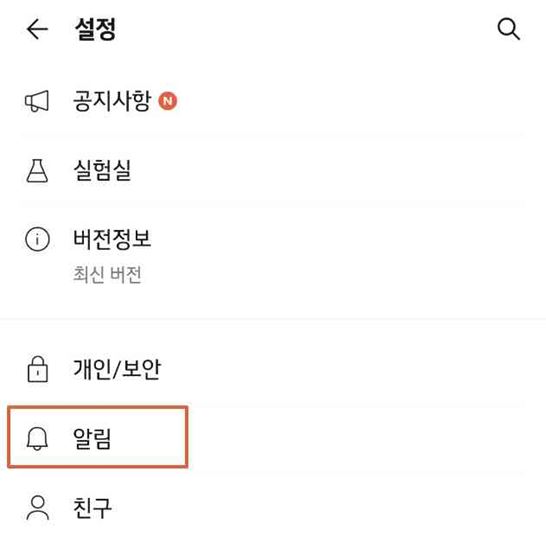Select the person silhouette friends icon
546x535 pixels.
[38, 508]
